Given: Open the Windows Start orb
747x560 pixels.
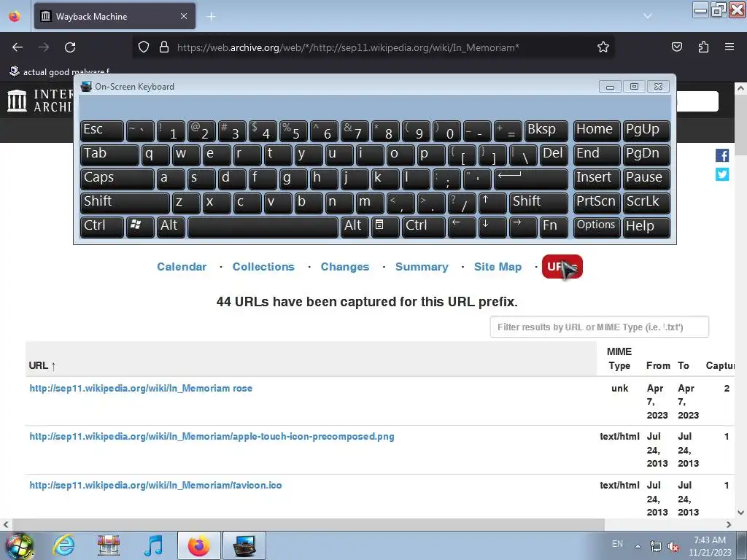Looking at the screenshot, I should pos(20,545).
